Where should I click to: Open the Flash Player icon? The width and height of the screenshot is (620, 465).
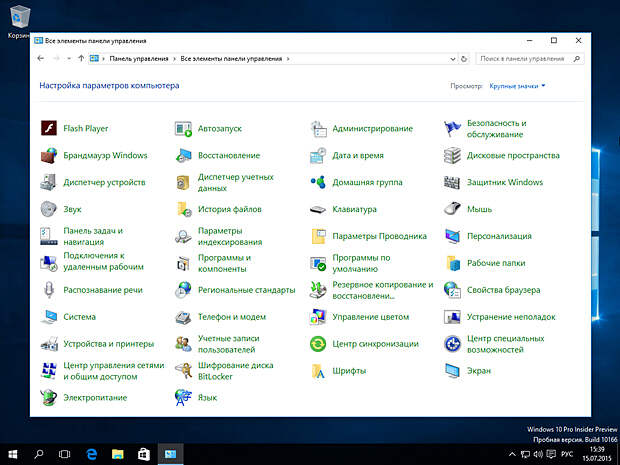[x=49, y=129]
